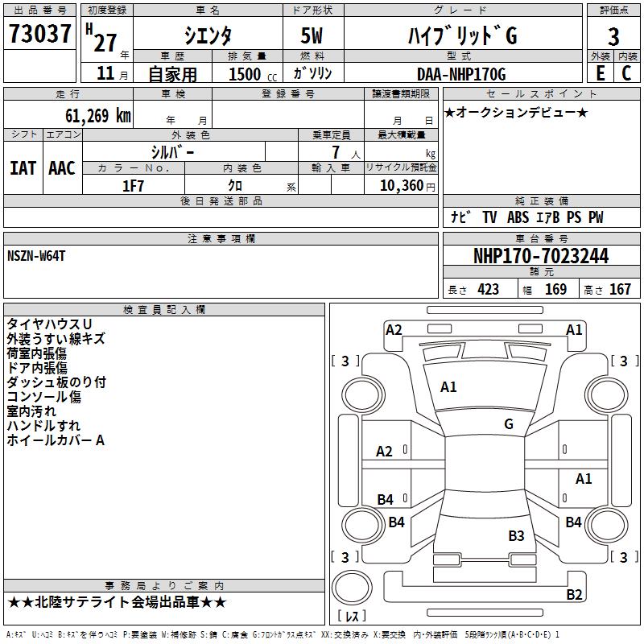Click the [レス] spare tire label
The image size is (644, 644).
[352, 616]
